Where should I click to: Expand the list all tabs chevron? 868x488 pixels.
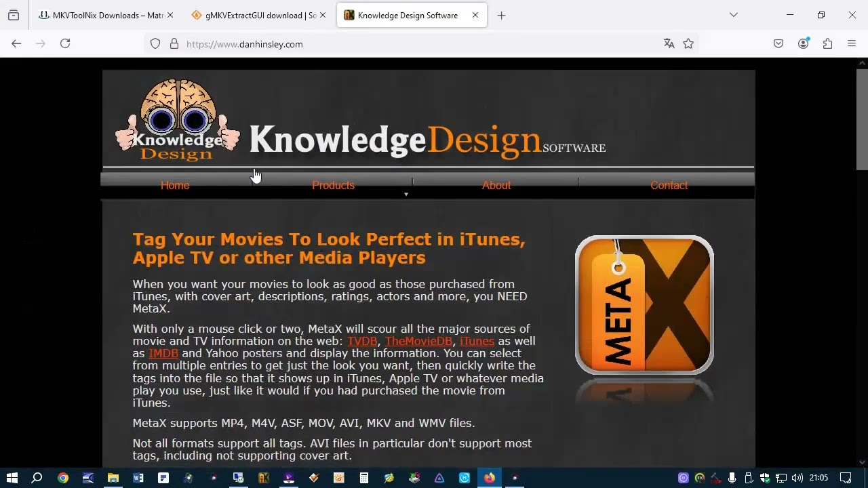733,15
